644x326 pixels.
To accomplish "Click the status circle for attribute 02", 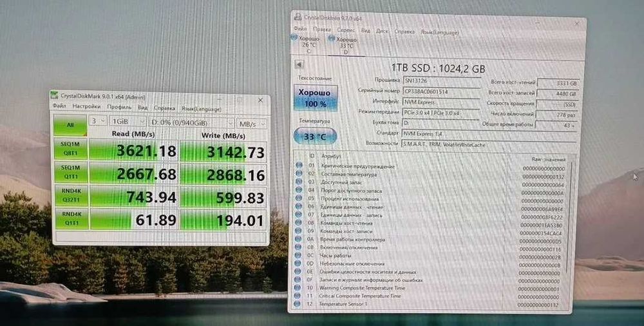I will coord(299,174).
